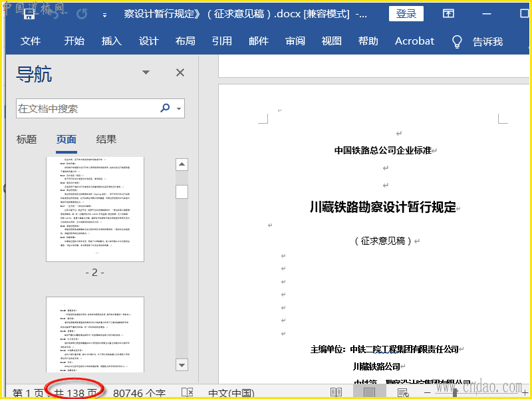Click the Save icon in quick access toolbar
The width and height of the screenshot is (532, 399).
[x=29, y=13]
